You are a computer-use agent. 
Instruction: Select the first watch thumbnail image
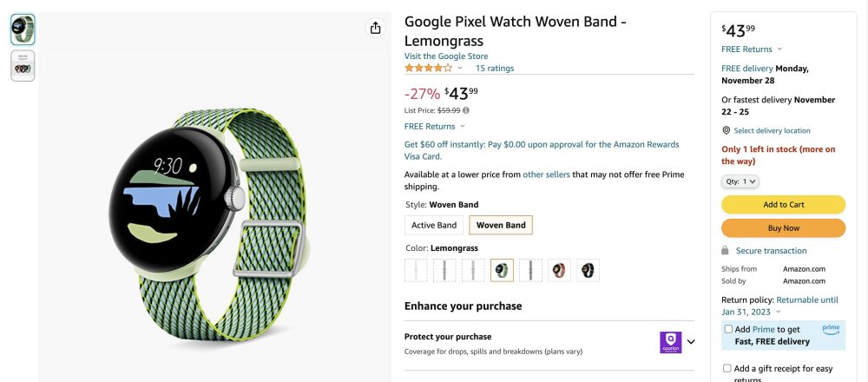coord(23,30)
